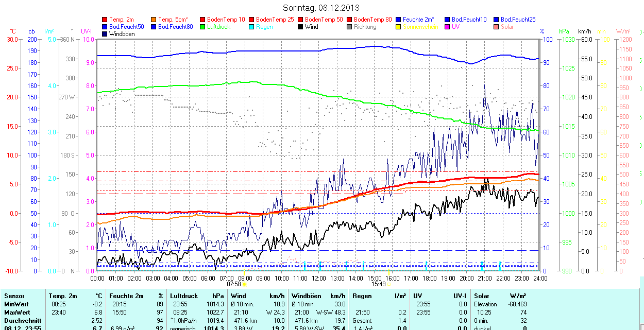644x330 pixels.
Task: Click the sunrise marker at 07:58
Action: pyautogui.click(x=244, y=284)
